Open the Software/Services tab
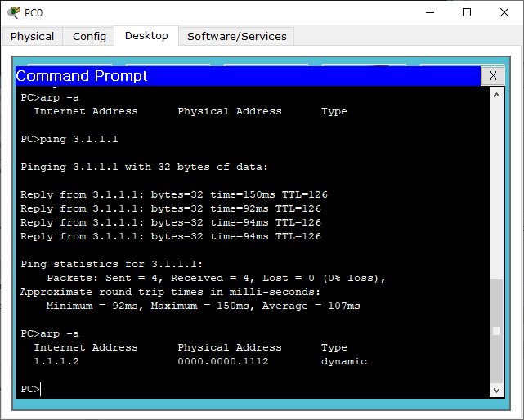This screenshot has height=420, width=524. click(x=236, y=36)
